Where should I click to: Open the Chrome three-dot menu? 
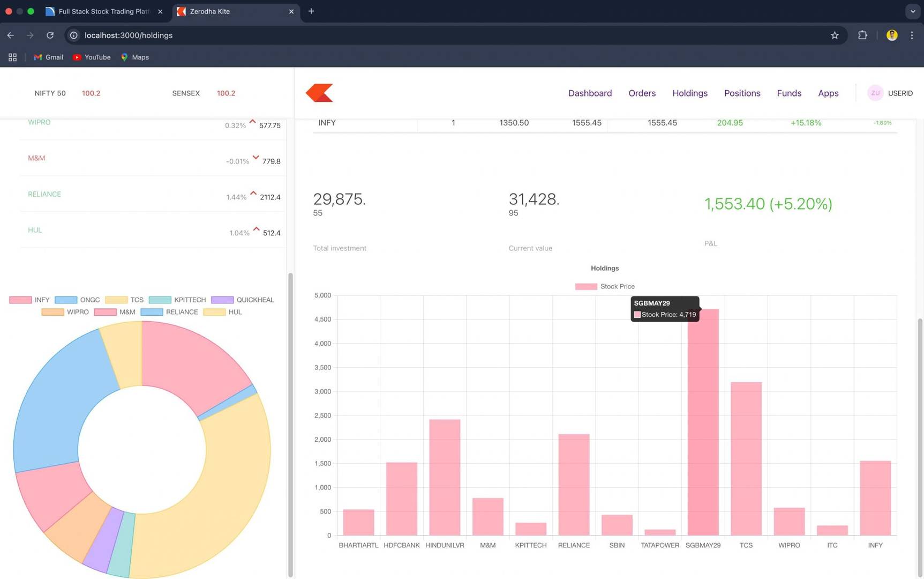point(912,35)
